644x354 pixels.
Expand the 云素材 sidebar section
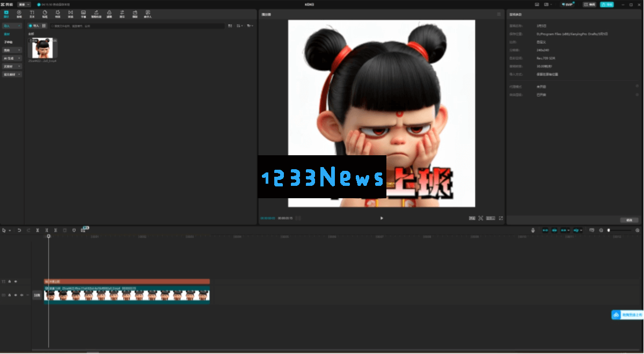coord(12,66)
